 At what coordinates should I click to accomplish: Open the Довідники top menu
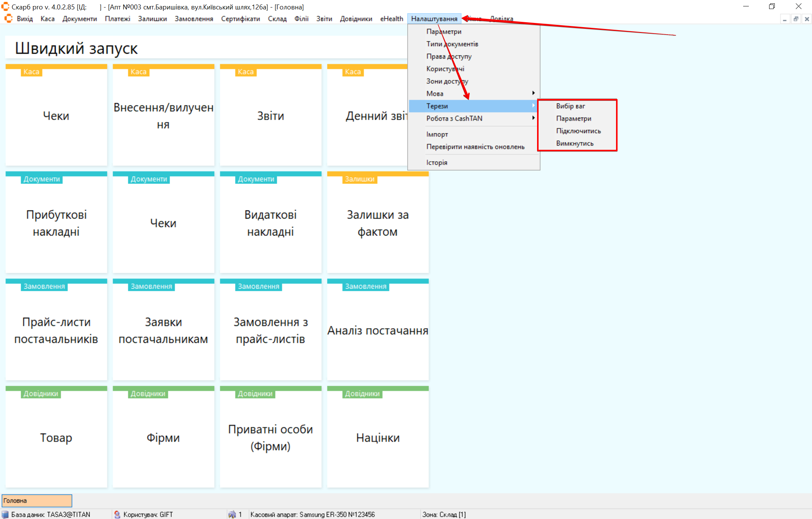(356, 18)
